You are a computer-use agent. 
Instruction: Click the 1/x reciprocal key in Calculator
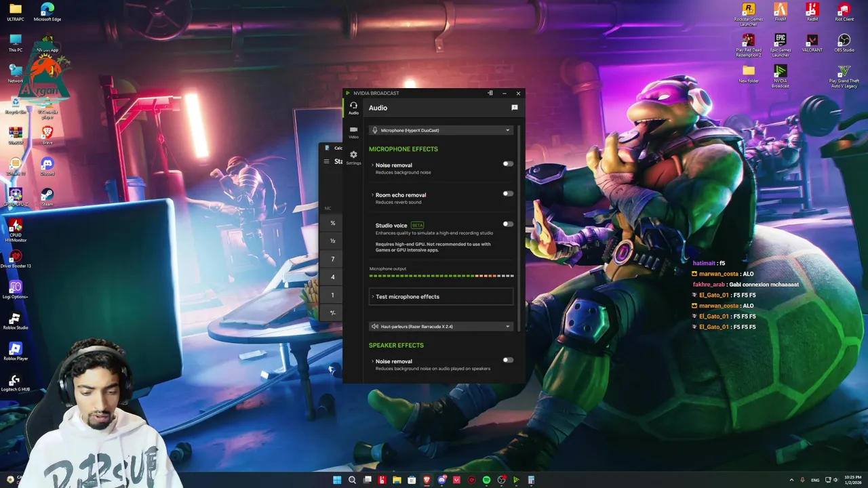(x=332, y=241)
